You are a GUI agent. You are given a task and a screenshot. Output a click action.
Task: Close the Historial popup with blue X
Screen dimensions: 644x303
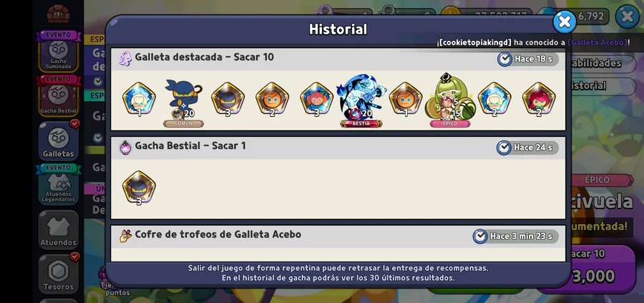[x=565, y=21]
